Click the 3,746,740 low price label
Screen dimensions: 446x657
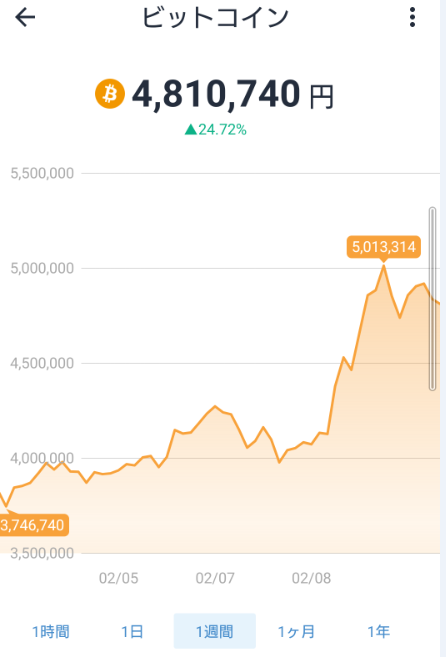tap(34, 525)
